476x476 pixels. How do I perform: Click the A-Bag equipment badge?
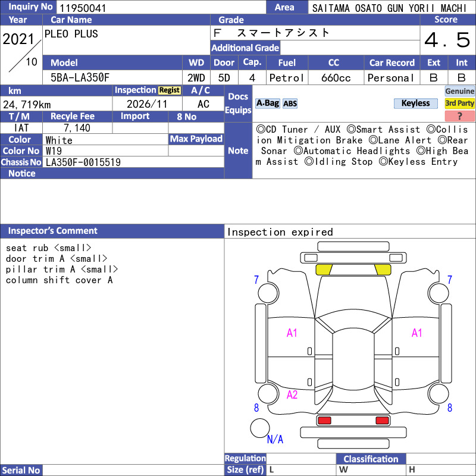pyautogui.click(x=267, y=104)
